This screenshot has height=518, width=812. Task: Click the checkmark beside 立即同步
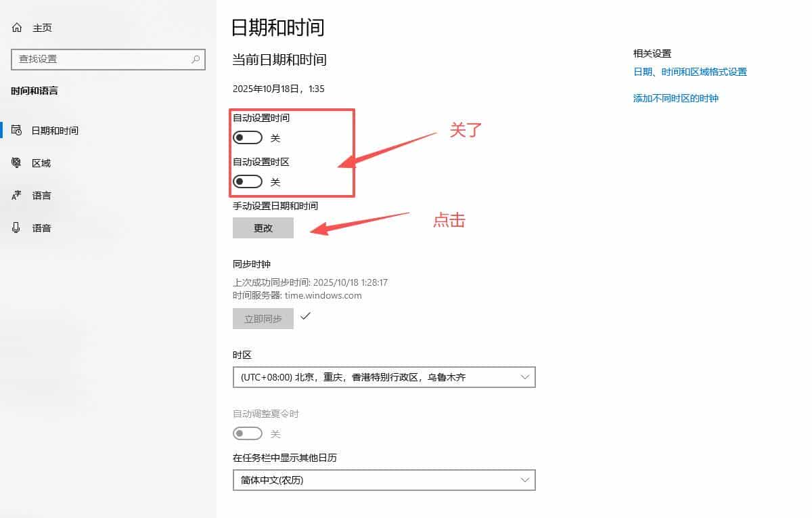306,316
